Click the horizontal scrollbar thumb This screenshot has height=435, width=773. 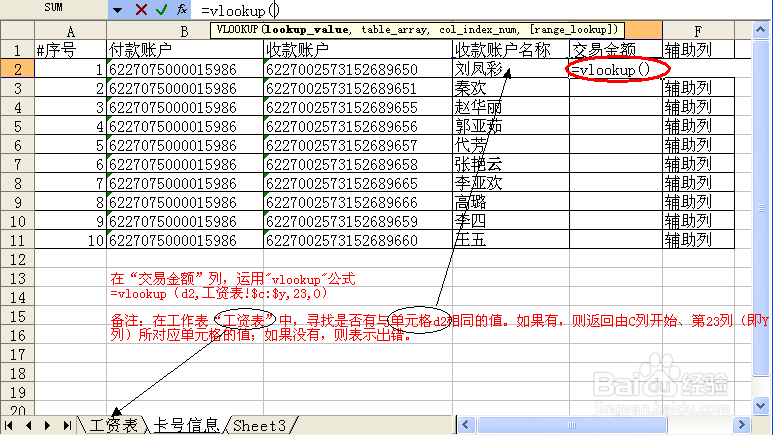[572, 425]
